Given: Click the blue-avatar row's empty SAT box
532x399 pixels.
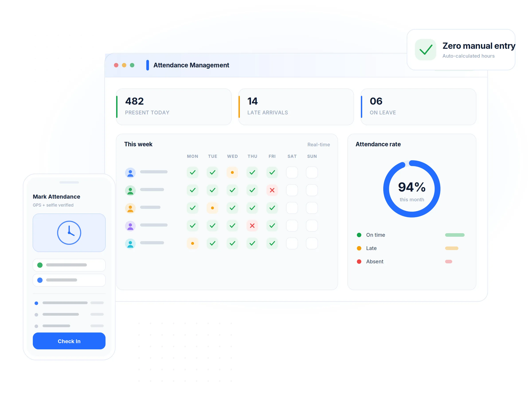Looking at the screenshot, I should (292, 172).
